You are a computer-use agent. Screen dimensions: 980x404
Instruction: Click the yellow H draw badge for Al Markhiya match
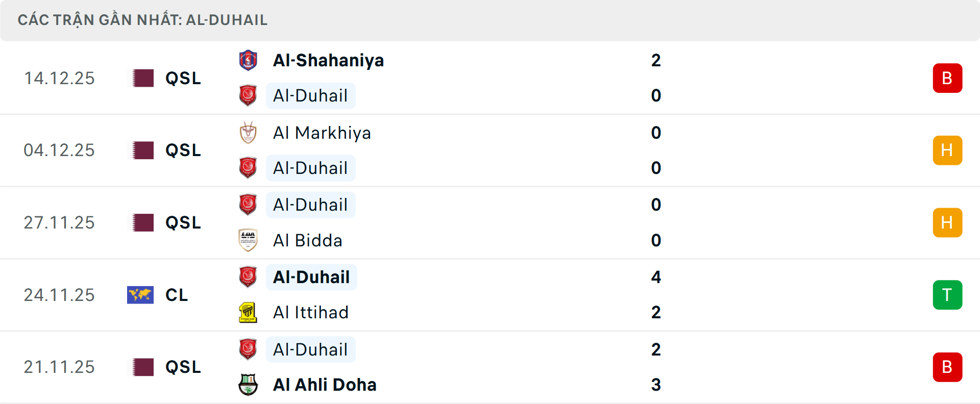click(948, 150)
